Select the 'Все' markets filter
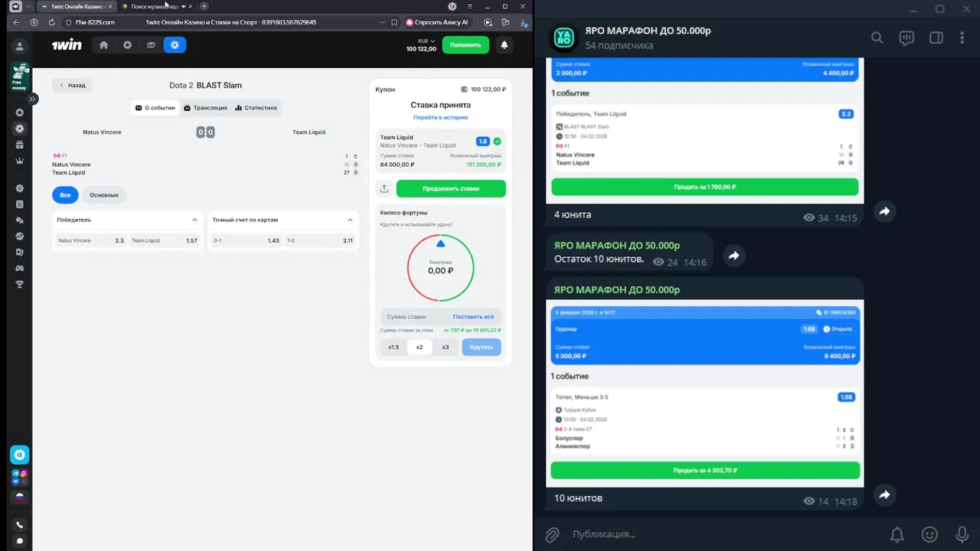 65,195
